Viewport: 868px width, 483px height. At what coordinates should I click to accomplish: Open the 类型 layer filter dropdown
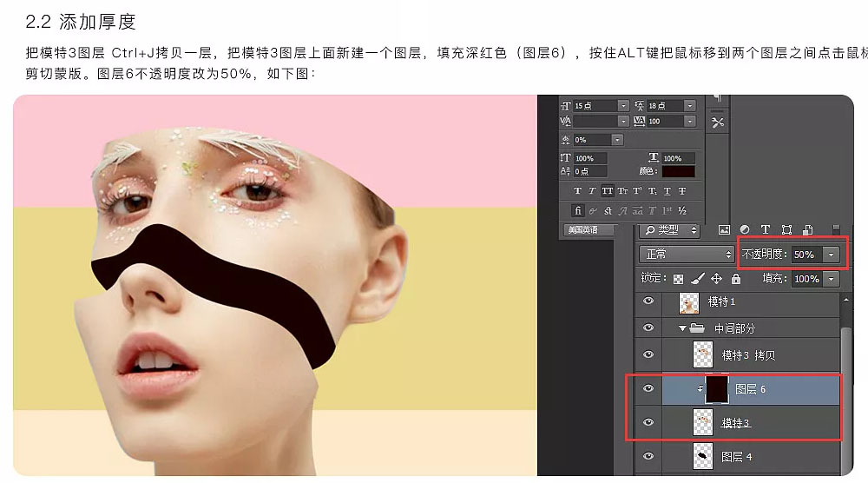pos(670,230)
